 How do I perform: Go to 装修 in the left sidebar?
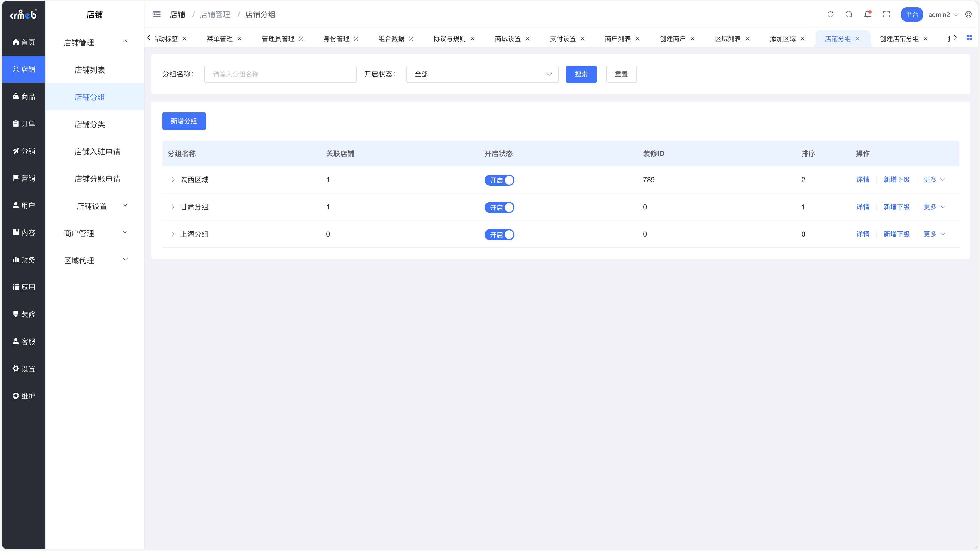(24, 314)
